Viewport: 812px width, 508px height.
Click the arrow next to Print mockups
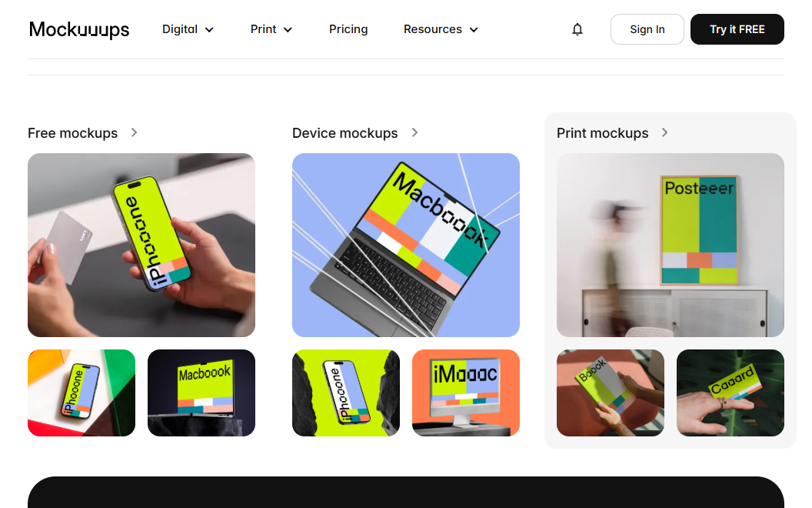(x=665, y=132)
